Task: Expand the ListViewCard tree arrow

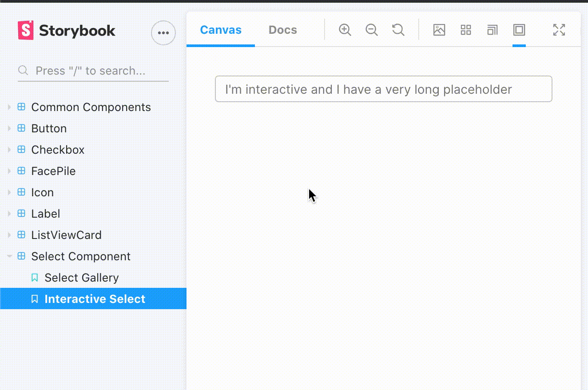Action: [9, 235]
